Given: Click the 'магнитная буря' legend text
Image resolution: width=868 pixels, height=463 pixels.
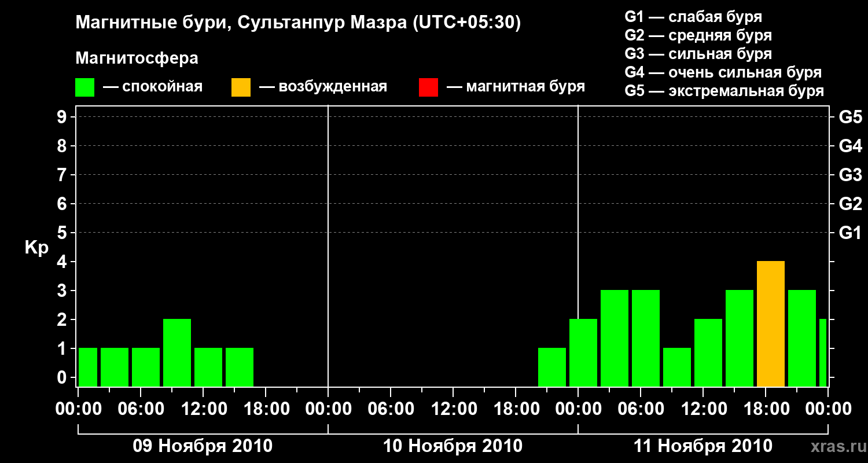Looking at the screenshot, I should point(525,87).
